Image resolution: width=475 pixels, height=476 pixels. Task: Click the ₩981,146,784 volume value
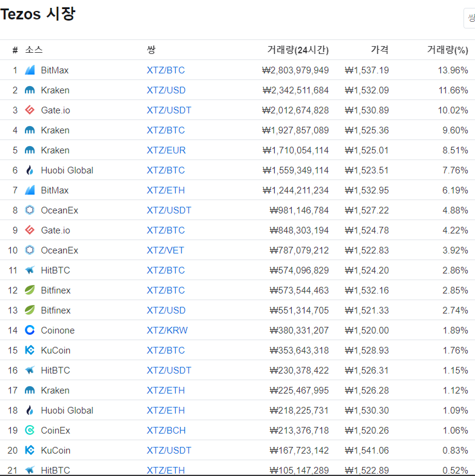point(299,210)
